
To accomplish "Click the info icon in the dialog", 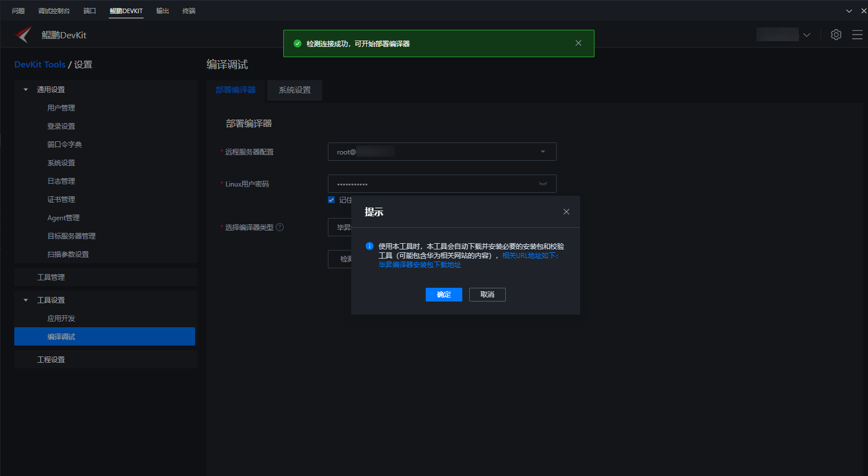I will pyautogui.click(x=370, y=246).
